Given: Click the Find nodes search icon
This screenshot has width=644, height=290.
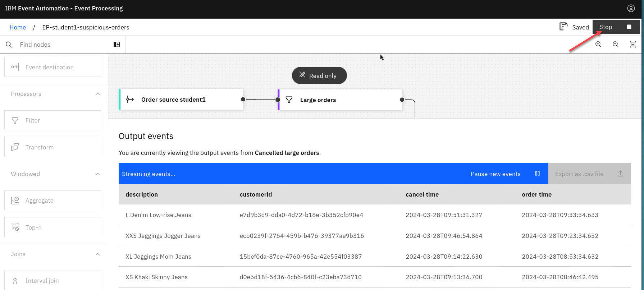Looking at the screenshot, I should 9,45.
